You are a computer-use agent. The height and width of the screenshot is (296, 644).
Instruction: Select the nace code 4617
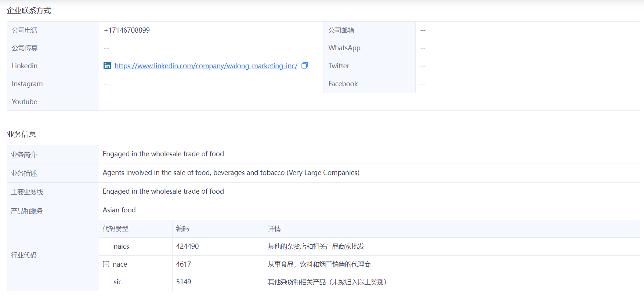click(183, 264)
